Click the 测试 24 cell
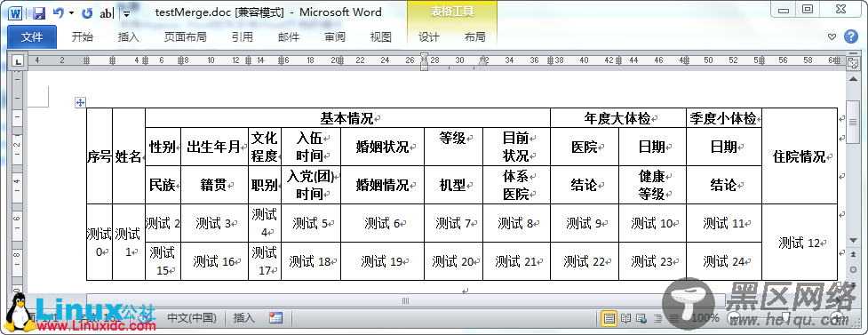The width and height of the screenshot is (868, 335). 724,261
